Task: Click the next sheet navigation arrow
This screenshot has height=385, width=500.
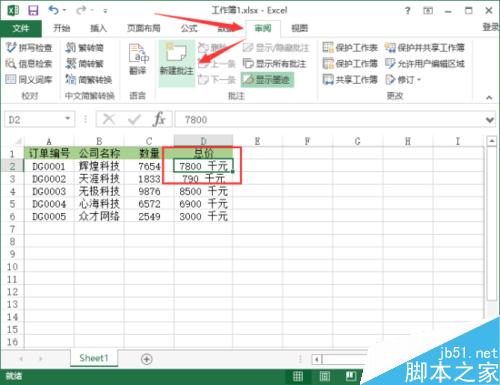Action: (x=41, y=359)
